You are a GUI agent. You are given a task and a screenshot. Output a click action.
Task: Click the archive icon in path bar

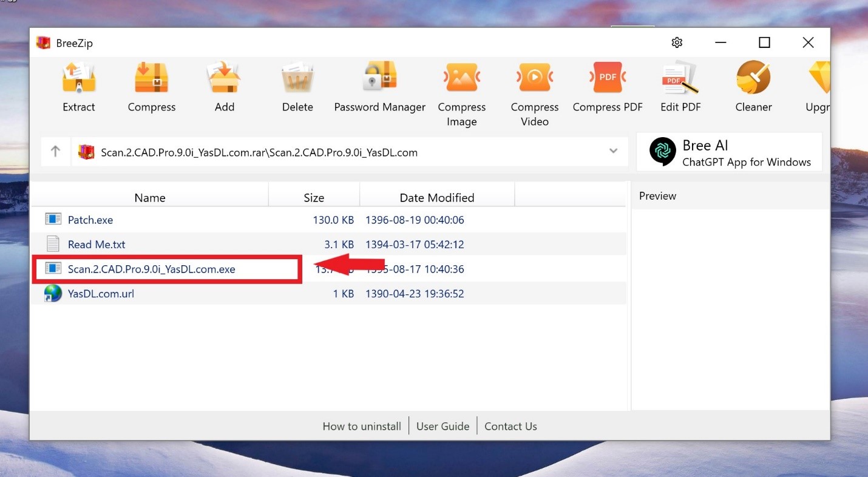coord(87,152)
